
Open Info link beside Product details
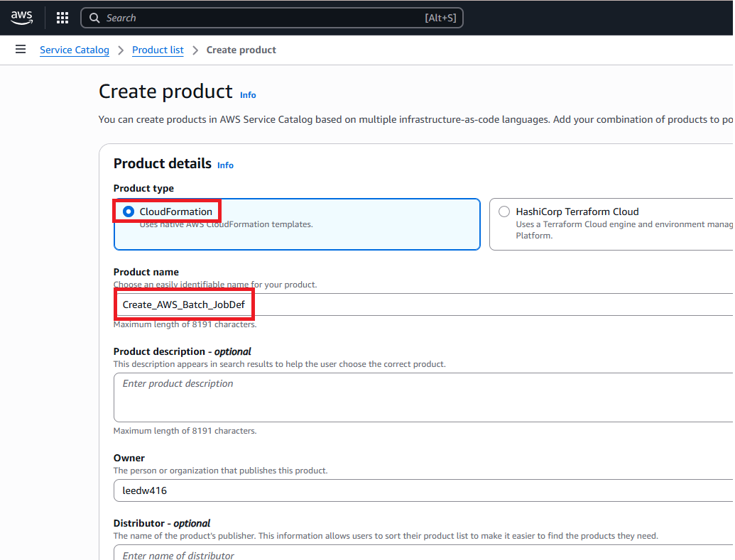225,165
